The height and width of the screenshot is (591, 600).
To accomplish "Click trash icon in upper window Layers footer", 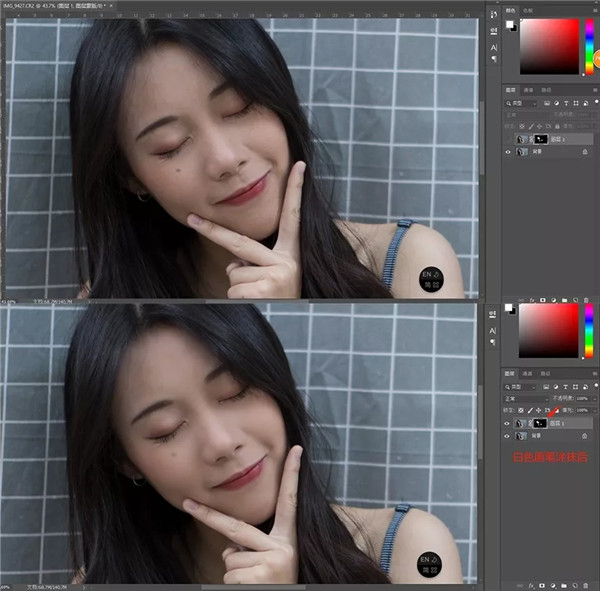I will (x=586, y=300).
